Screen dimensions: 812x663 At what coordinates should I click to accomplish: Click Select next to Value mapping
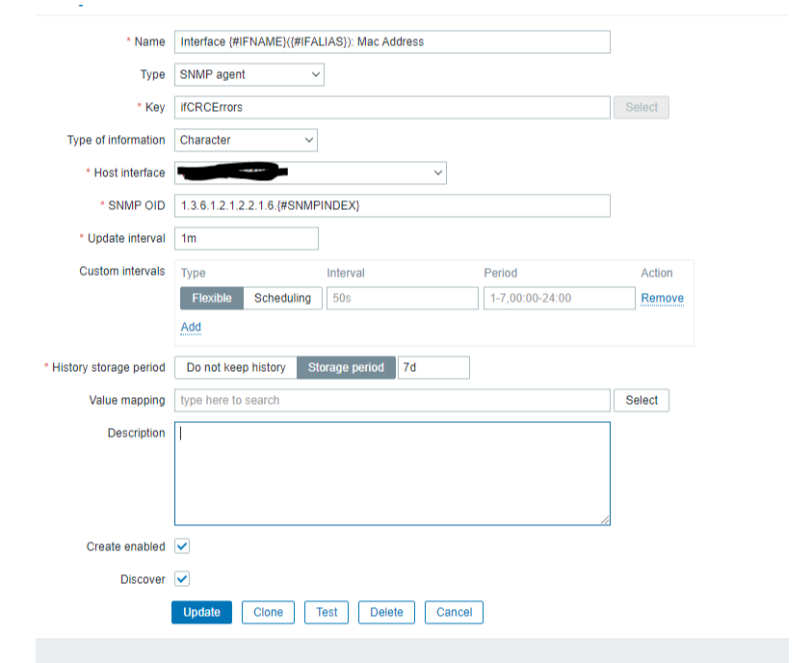[x=642, y=400]
